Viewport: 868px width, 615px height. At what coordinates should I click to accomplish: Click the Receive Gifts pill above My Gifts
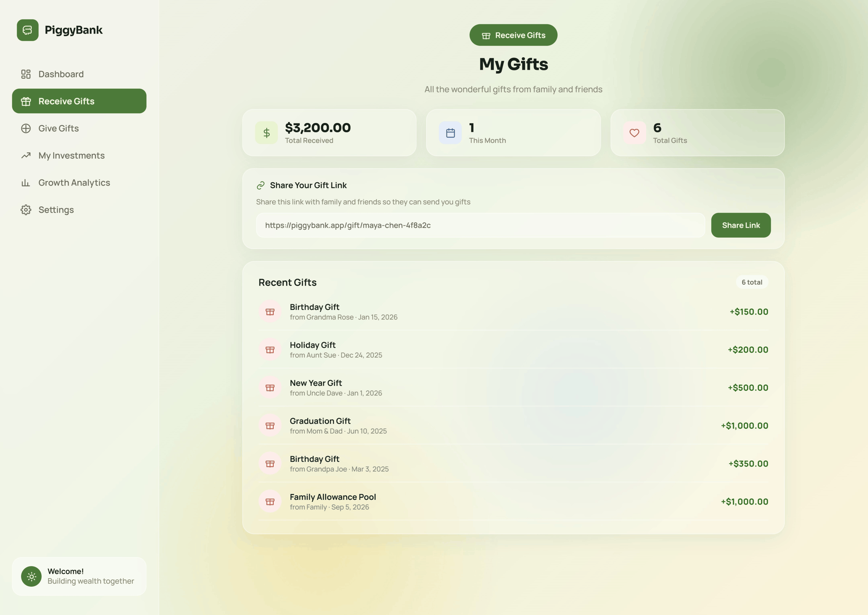tap(513, 35)
